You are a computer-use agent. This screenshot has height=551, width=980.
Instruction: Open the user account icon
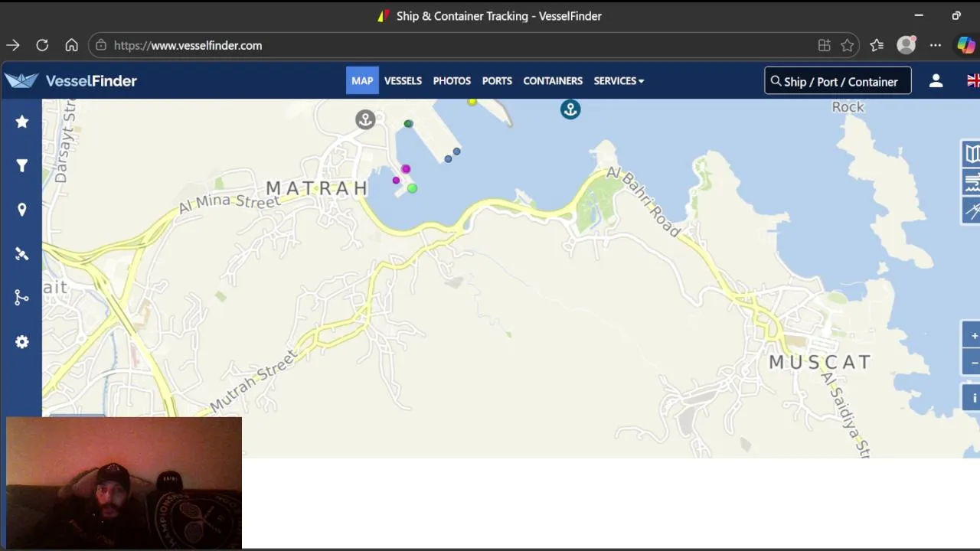click(x=936, y=80)
